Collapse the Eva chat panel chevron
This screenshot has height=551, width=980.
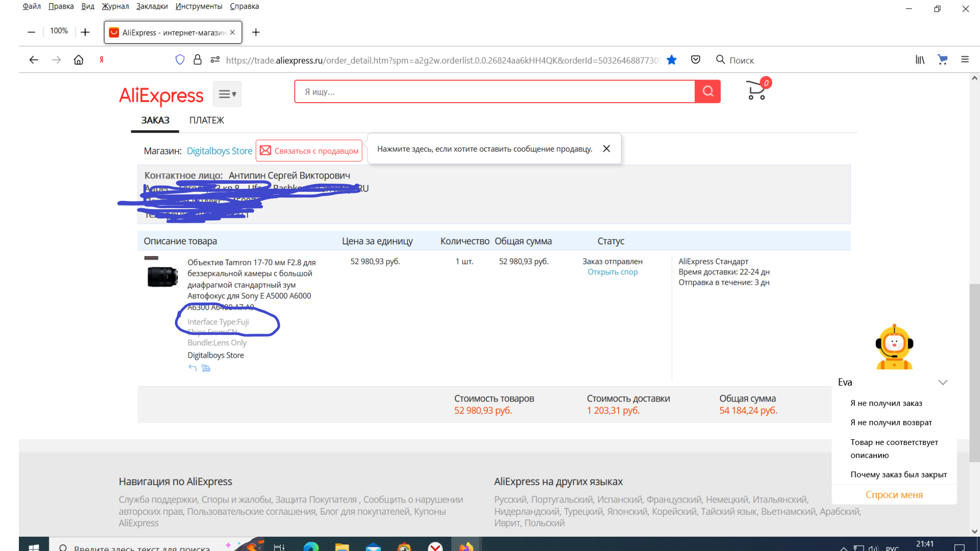pos(943,382)
